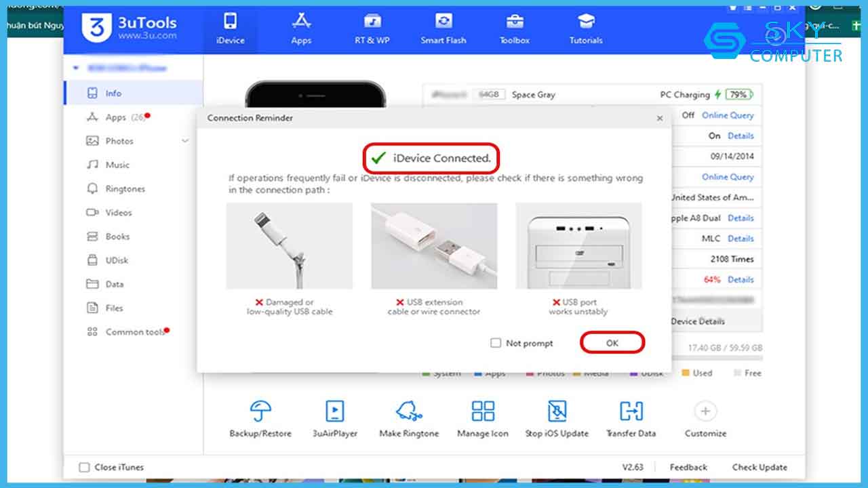Switch to the Apps top tab
The height and width of the screenshot is (488, 868).
tap(301, 28)
